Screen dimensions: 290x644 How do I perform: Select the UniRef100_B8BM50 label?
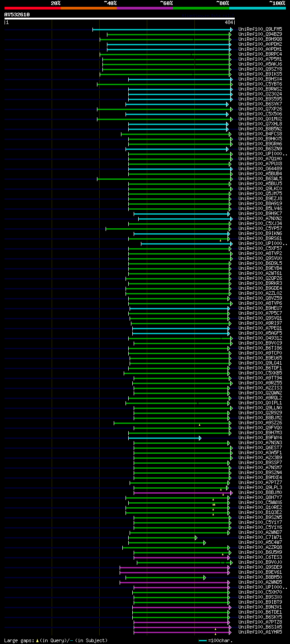pos(260,577)
